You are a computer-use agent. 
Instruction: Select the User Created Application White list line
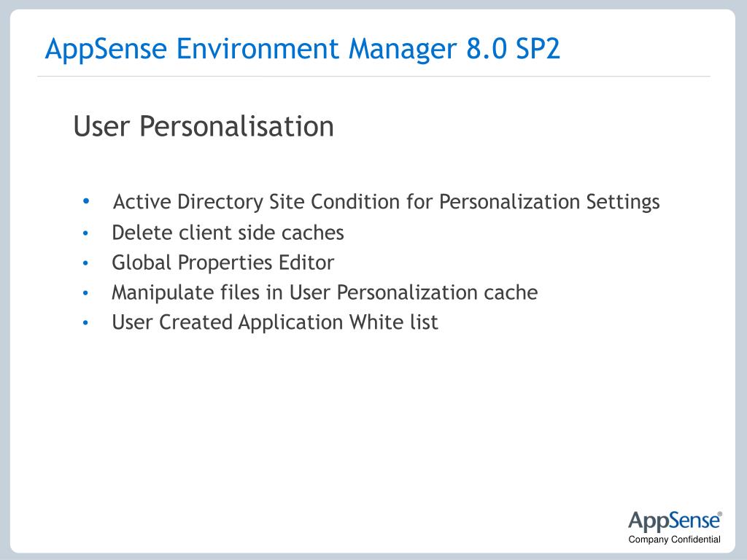275,322
